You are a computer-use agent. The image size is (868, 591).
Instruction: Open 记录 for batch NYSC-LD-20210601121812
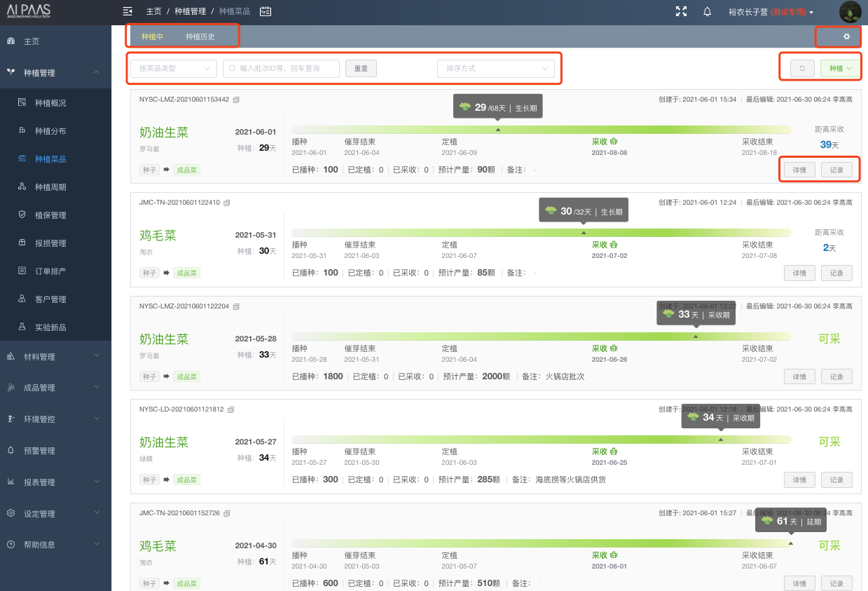coord(836,480)
